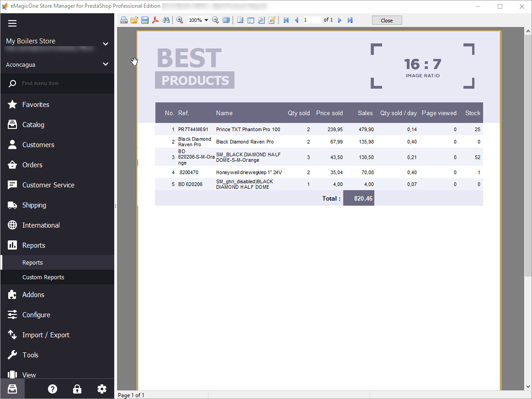Open Find text with binoculars icon

[x=166, y=21]
